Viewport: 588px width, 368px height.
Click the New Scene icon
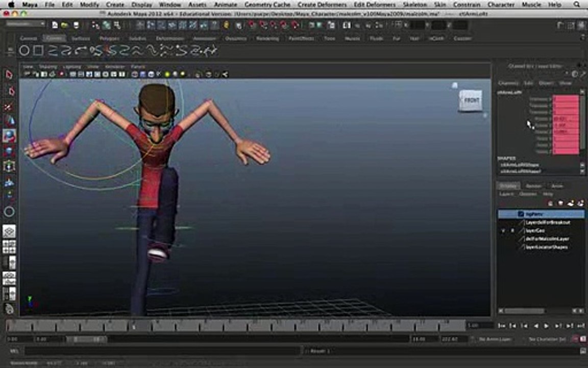(55, 26)
